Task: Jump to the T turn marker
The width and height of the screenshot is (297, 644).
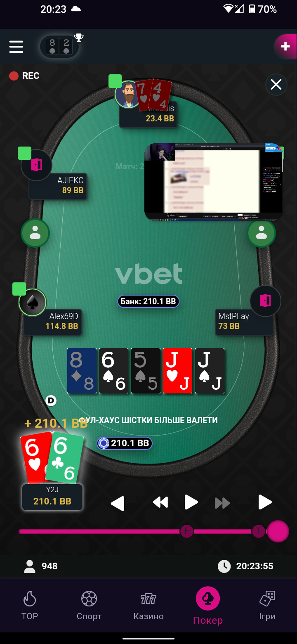Action: (x=259, y=531)
